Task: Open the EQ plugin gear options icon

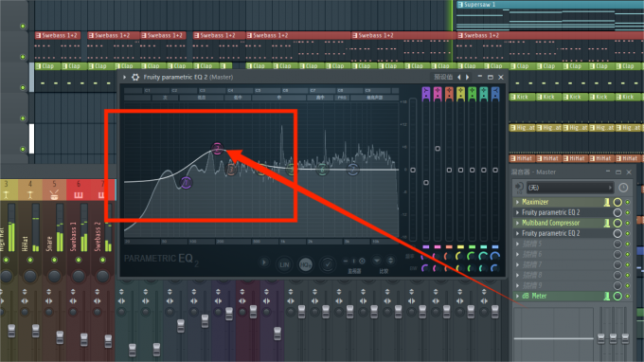Action: (135, 77)
